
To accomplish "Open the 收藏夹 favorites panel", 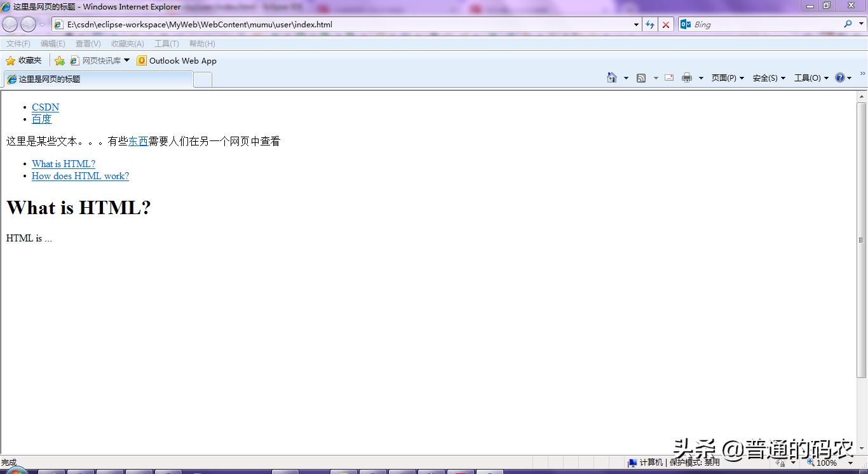I will coord(24,60).
